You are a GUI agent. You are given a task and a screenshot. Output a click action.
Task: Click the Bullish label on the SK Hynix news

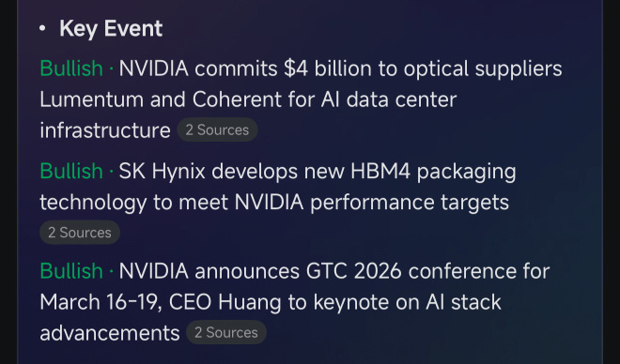[71, 172]
